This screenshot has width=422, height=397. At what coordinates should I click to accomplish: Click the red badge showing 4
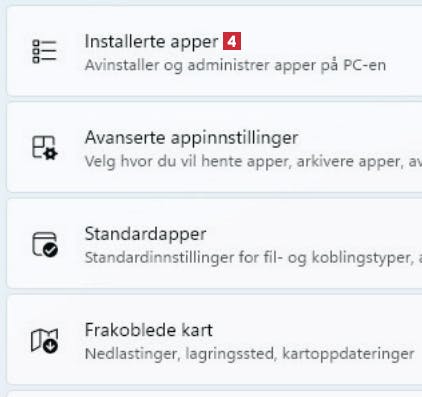[232, 42]
